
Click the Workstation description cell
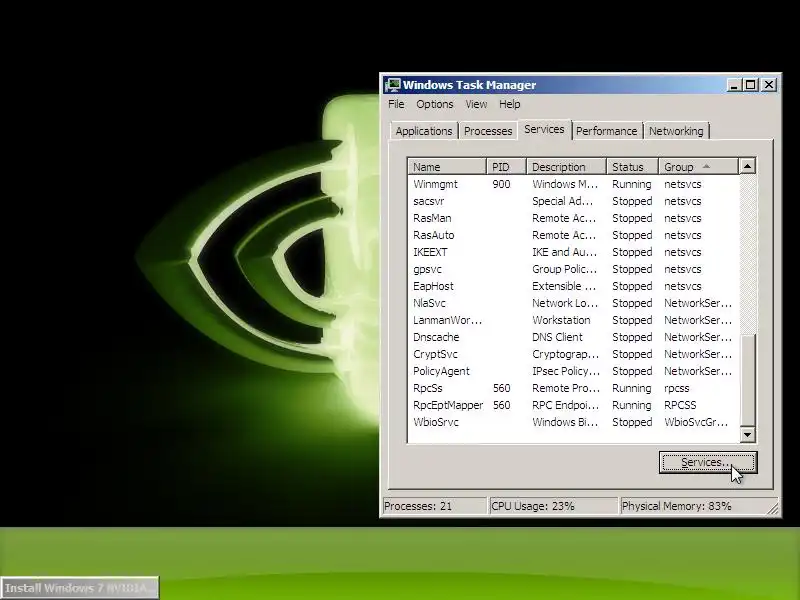(561, 320)
